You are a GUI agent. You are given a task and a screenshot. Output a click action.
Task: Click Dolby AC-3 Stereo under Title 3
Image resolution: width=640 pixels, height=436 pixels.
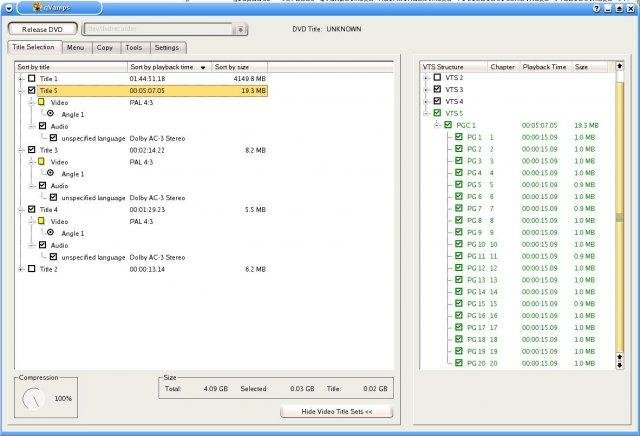coord(157,198)
